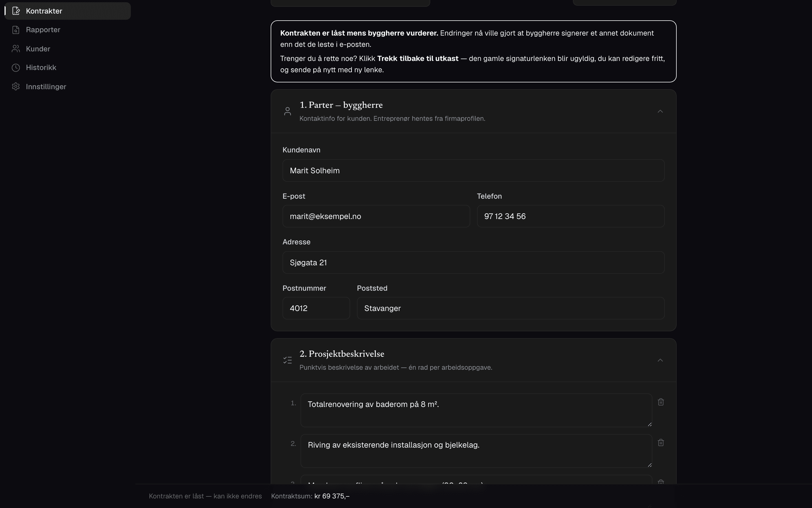Click the checklist icon beside Prosjektbeskrivelse

point(288,360)
